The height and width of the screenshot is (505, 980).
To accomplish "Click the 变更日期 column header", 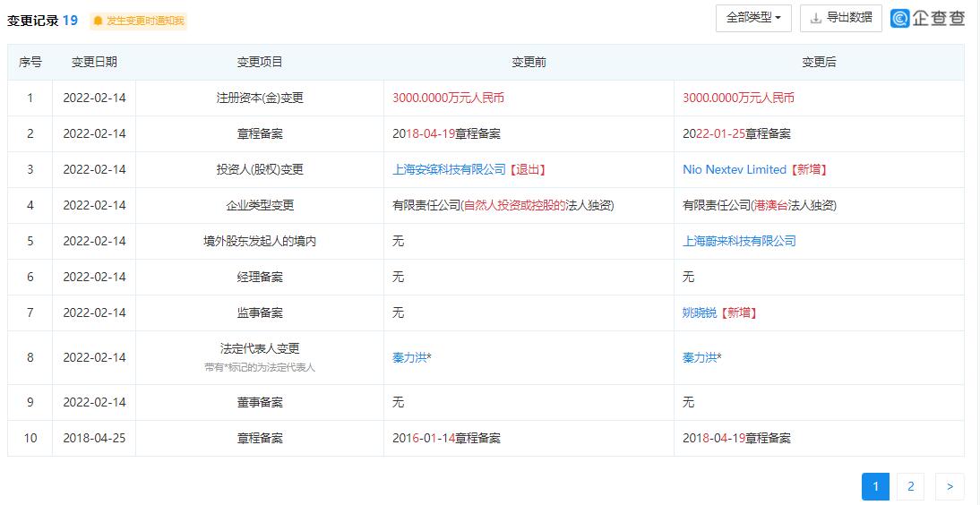I will pos(94,62).
